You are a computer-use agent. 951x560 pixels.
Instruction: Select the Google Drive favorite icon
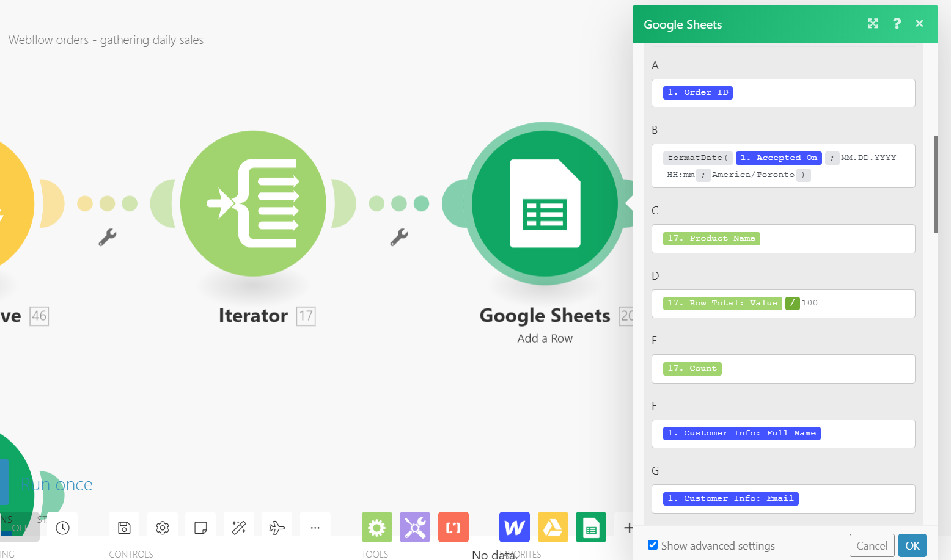point(553,527)
